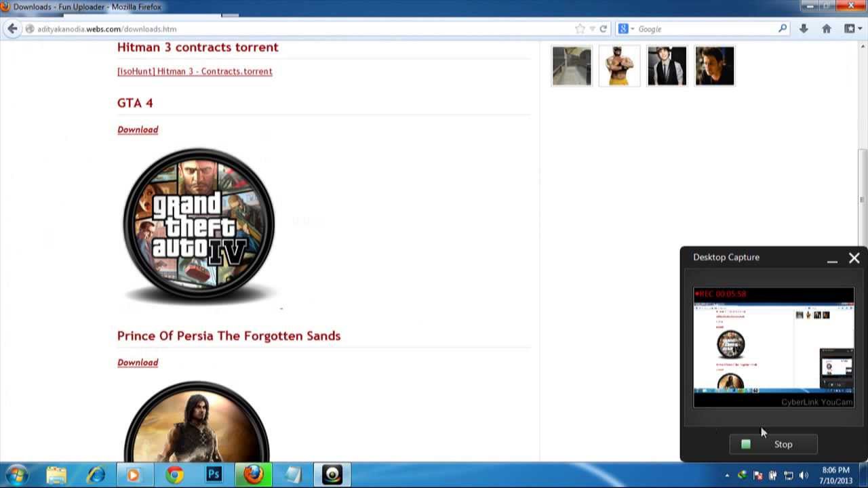Screen dimensions: 868x488
Task: Go to the Firefox home page icon
Action: [826, 28]
